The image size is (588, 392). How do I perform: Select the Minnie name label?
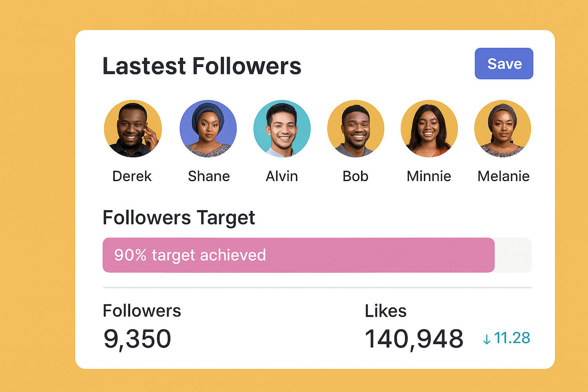429,176
